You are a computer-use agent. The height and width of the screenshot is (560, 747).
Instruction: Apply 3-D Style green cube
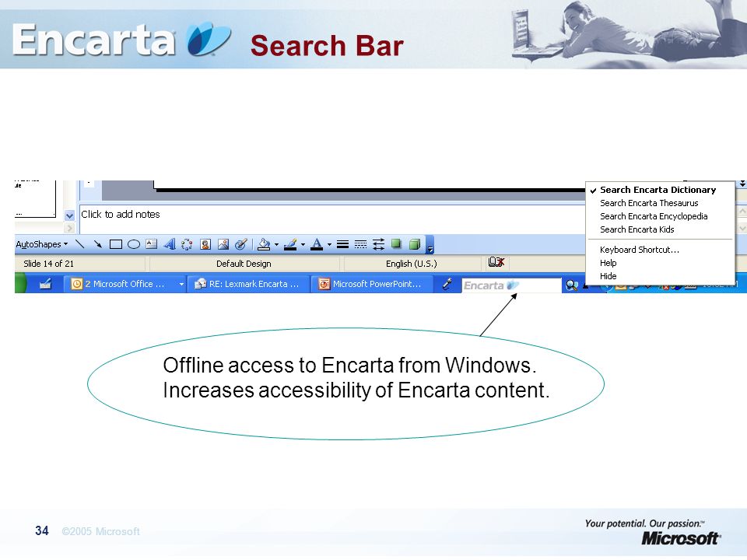pyautogui.click(x=415, y=244)
